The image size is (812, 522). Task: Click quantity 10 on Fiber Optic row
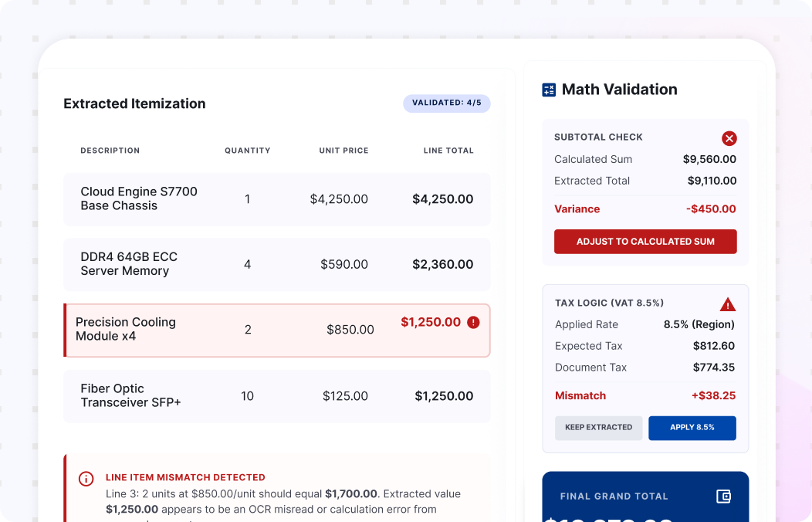tap(248, 396)
